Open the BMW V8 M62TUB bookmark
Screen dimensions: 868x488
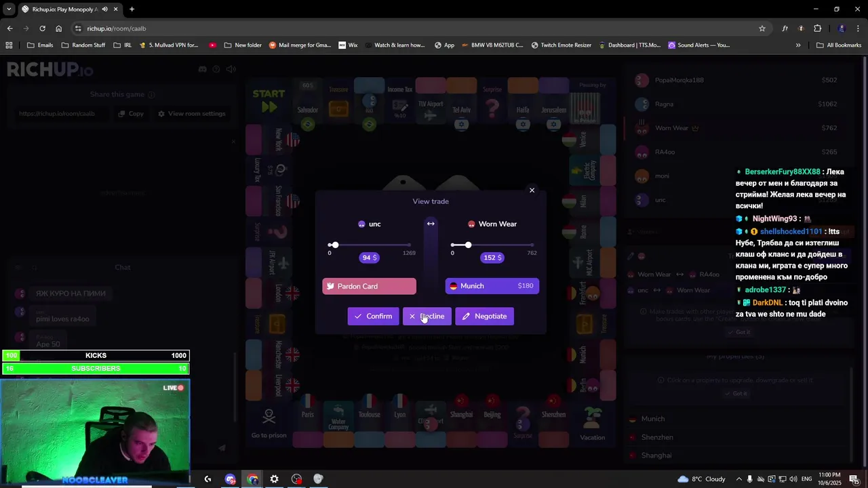pos(492,45)
